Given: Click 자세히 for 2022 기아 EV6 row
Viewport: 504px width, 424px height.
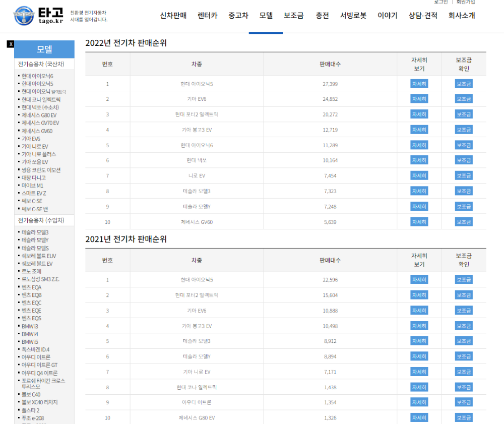Looking at the screenshot, I should pyautogui.click(x=419, y=99).
